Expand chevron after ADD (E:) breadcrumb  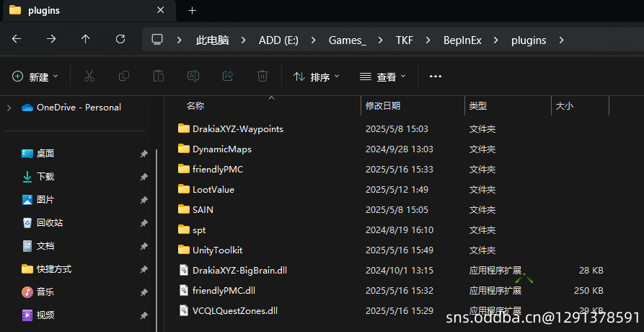[x=314, y=40]
